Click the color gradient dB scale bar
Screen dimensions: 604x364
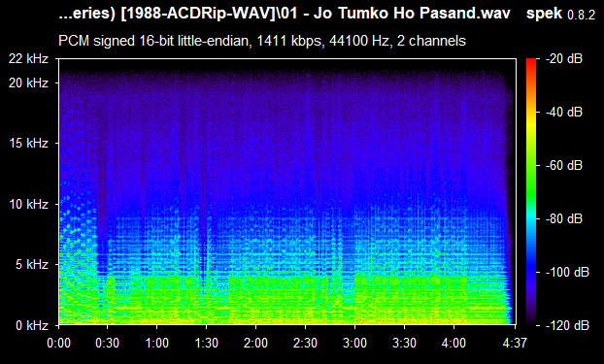531,192
